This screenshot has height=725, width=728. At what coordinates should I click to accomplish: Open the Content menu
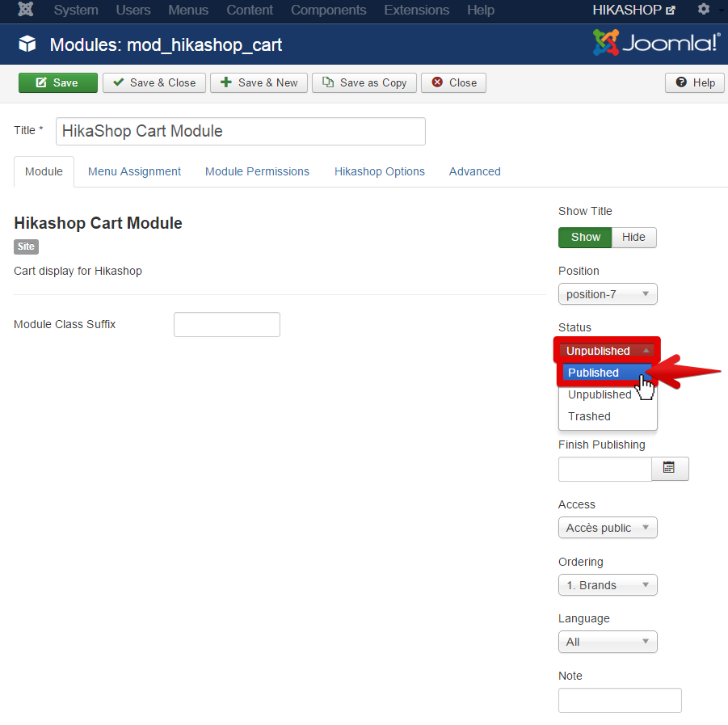(250, 10)
